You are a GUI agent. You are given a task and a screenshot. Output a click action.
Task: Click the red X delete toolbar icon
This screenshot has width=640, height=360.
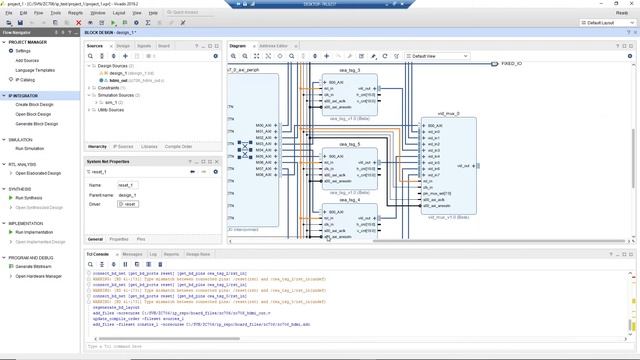(78, 23)
